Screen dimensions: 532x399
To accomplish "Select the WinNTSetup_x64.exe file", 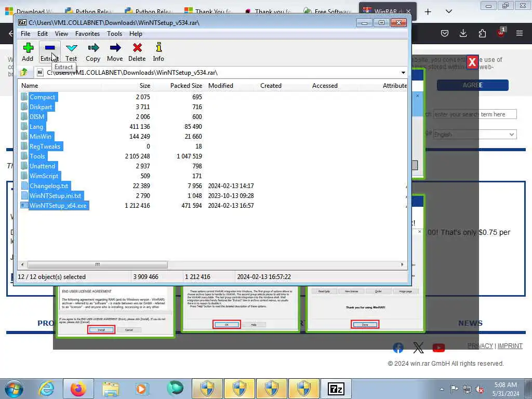I will point(58,205).
